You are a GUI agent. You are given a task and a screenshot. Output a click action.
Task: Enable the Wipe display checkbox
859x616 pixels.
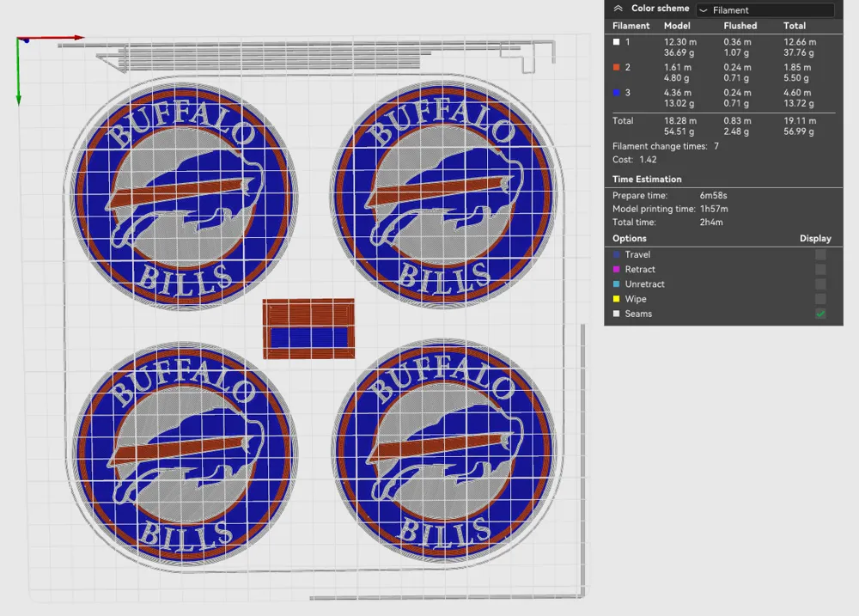tap(820, 298)
